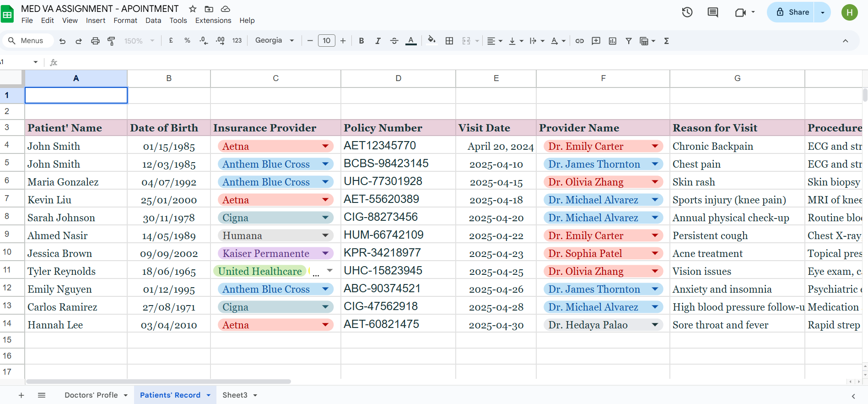This screenshot has width=868, height=404.
Task: Open the File menu
Action: point(27,21)
